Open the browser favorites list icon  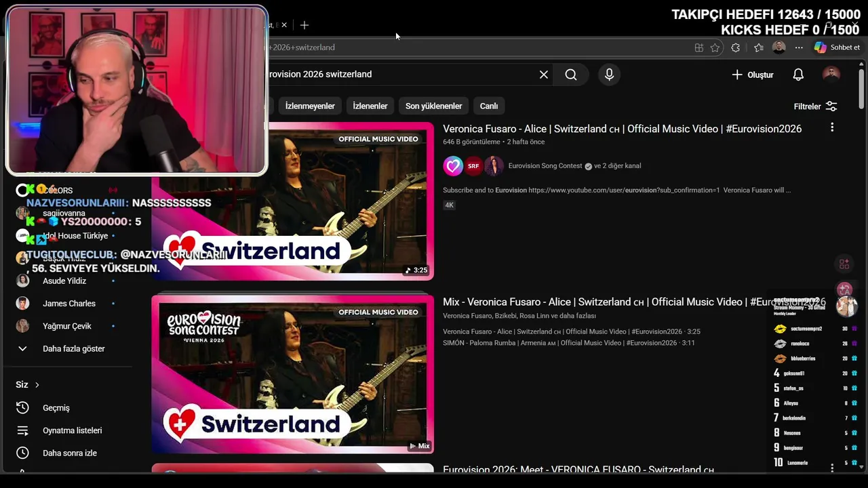click(759, 47)
